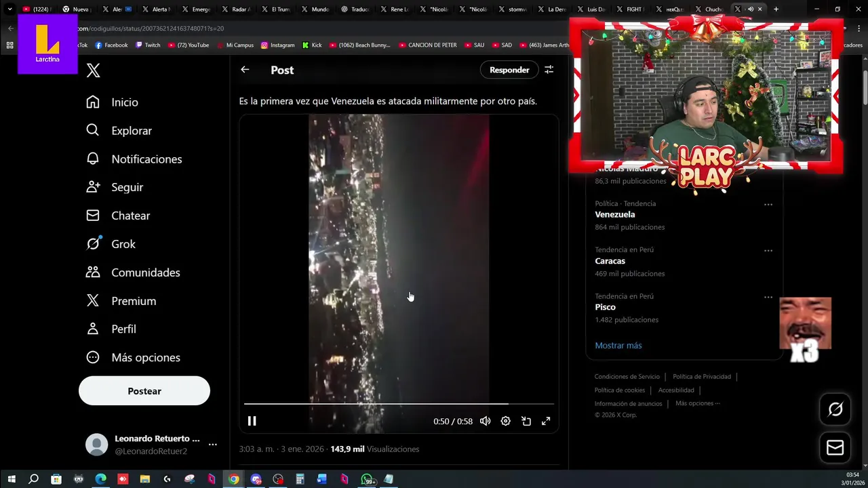This screenshot has height=488, width=868.
Task: Open WhatsApp from the taskbar
Action: click(367, 479)
